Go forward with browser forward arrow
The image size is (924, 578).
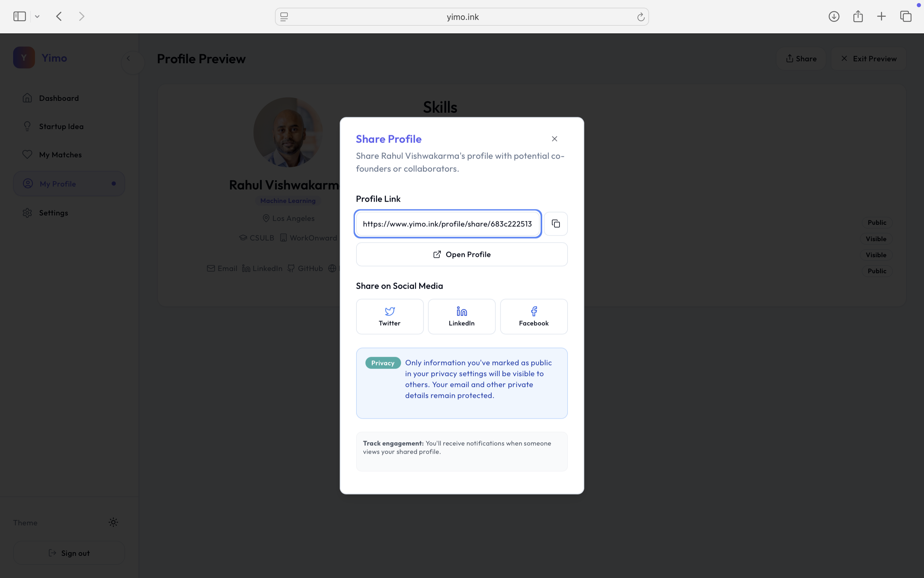81,16
